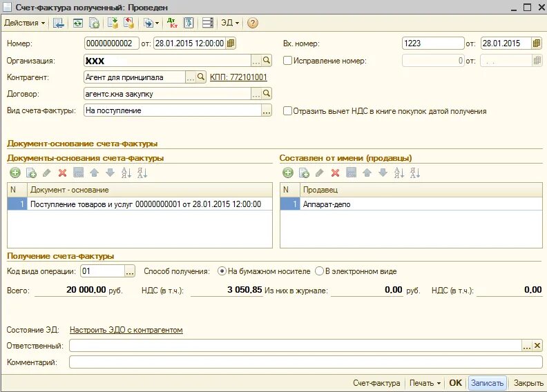Click the OK button
This screenshot has height=392, width=547.
click(455, 383)
